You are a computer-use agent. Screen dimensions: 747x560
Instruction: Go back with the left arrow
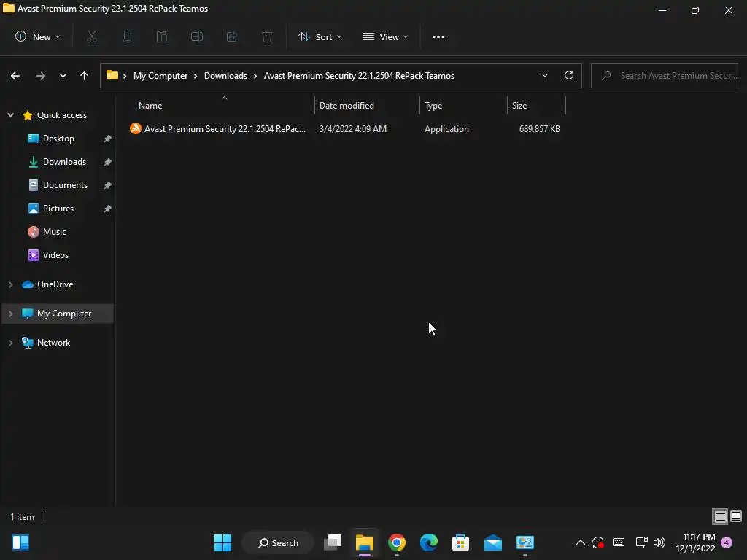coord(15,76)
